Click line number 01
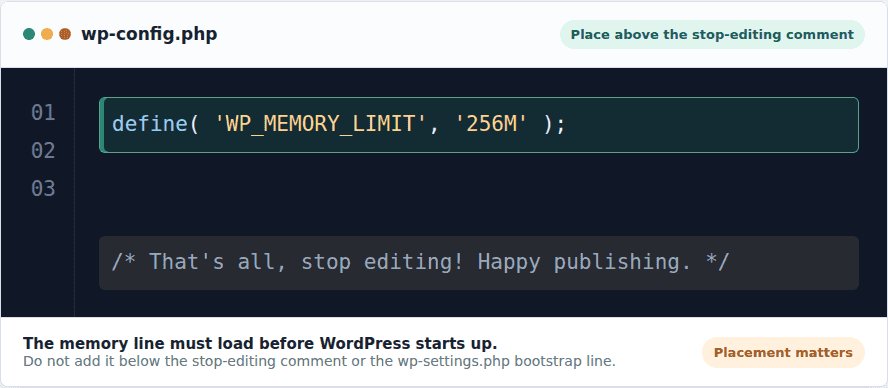888x388 pixels. pos(43,113)
